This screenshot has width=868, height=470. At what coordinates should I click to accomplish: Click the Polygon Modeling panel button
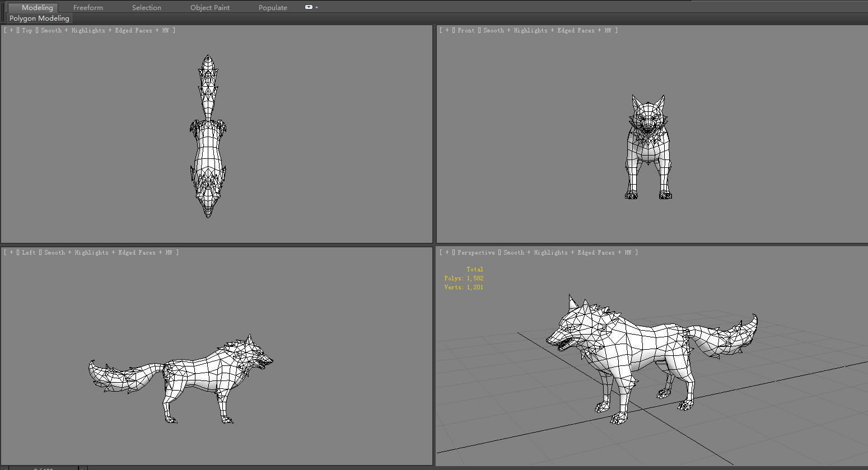tap(39, 18)
